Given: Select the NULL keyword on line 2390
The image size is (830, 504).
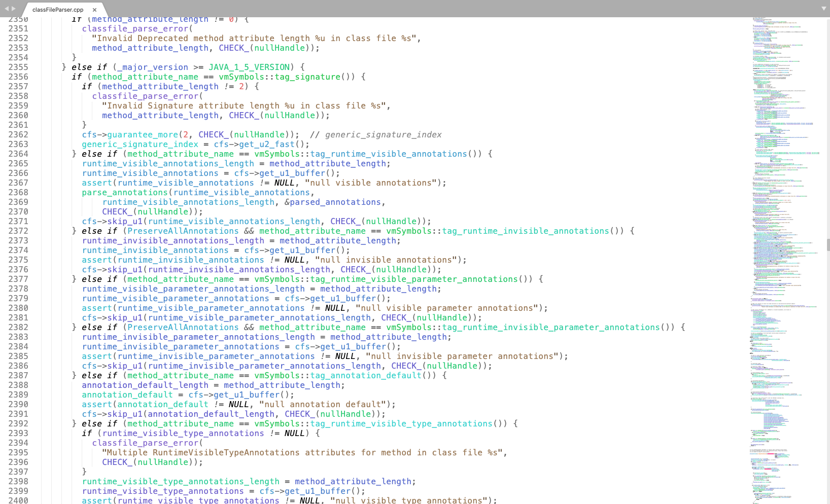Looking at the screenshot, I should tap(237, 404).
